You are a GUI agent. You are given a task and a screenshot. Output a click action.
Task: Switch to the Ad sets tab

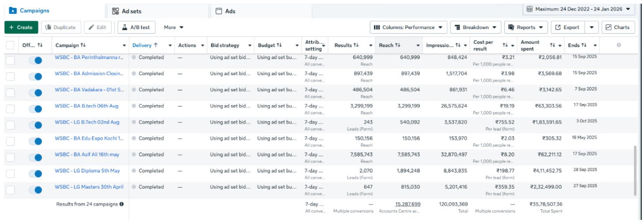(127, 11)
